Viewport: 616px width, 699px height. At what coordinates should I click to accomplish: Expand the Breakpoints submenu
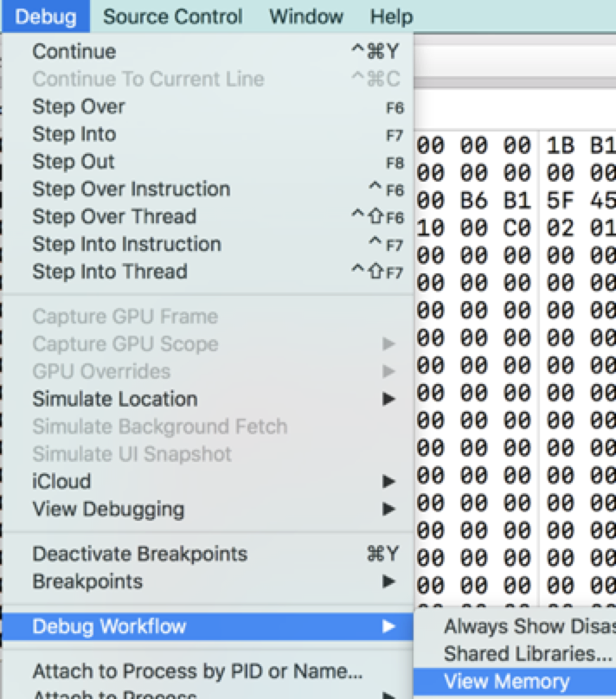pyautogui.click(x=208, y=581)
